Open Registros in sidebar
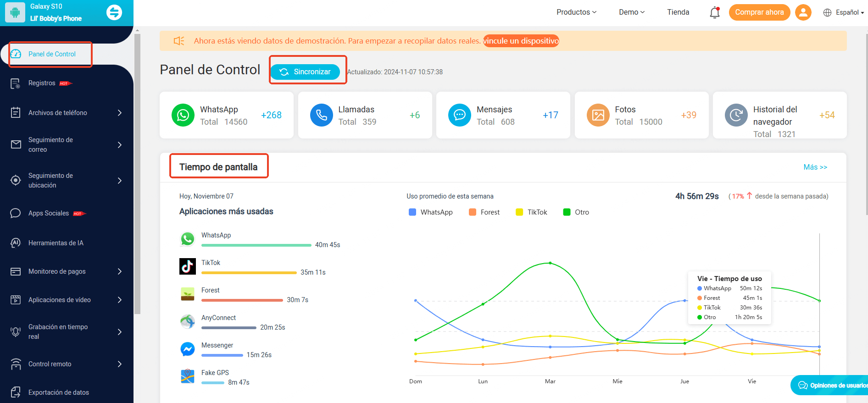The width and height of the screenshot is (868, 403). coord(42,83)
